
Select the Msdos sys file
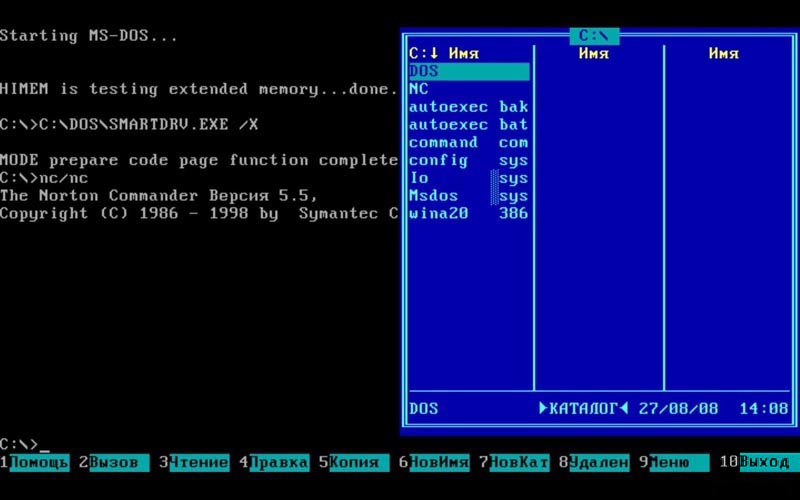coord(469,196)
